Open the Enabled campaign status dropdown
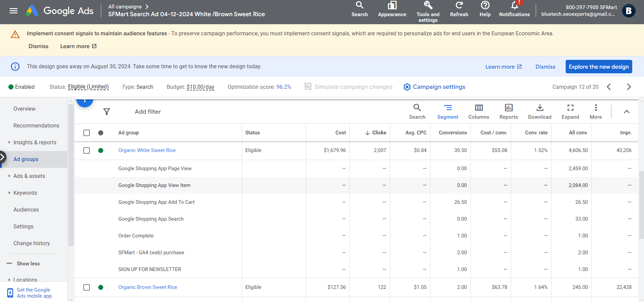 click(x=22, y=87)
